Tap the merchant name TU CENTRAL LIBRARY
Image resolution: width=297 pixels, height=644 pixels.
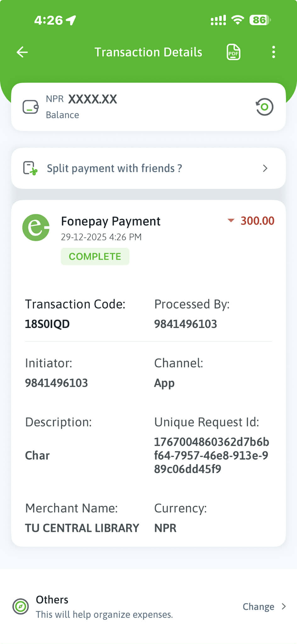82,528
